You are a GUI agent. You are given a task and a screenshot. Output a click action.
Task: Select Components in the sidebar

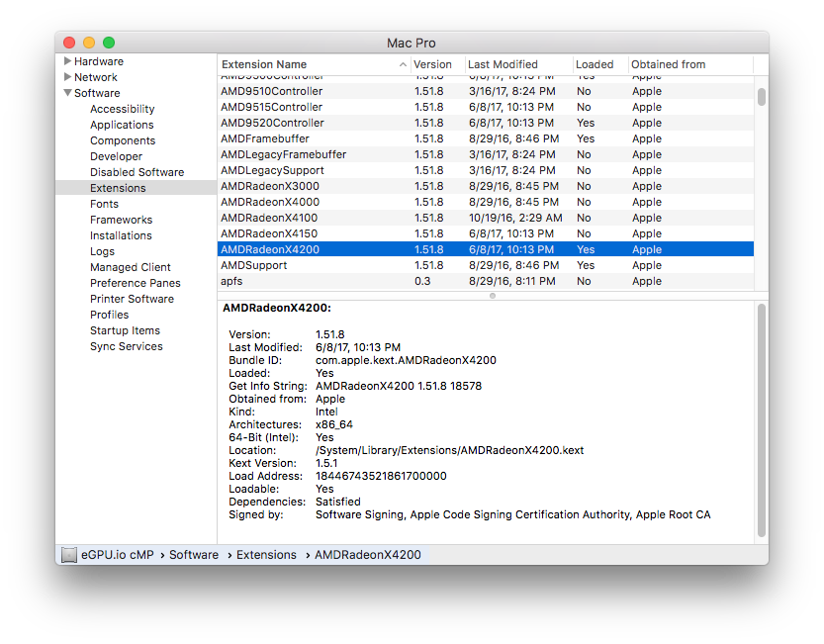[x=123, y=140]
